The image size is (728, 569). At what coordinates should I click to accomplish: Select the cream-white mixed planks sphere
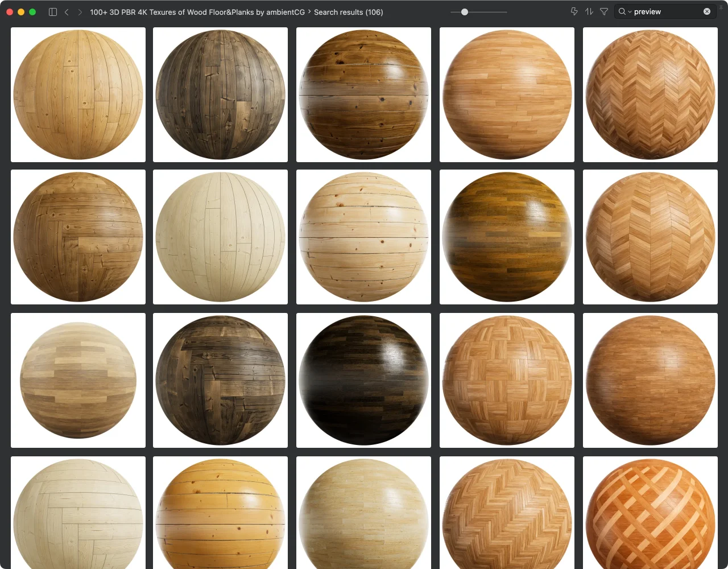click(x=78, y=513)
